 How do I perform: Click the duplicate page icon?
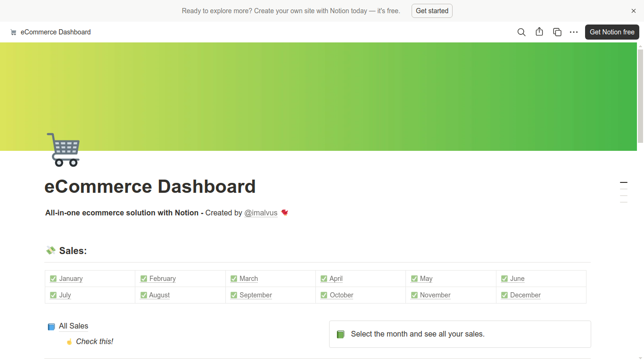tap(557, 32)
